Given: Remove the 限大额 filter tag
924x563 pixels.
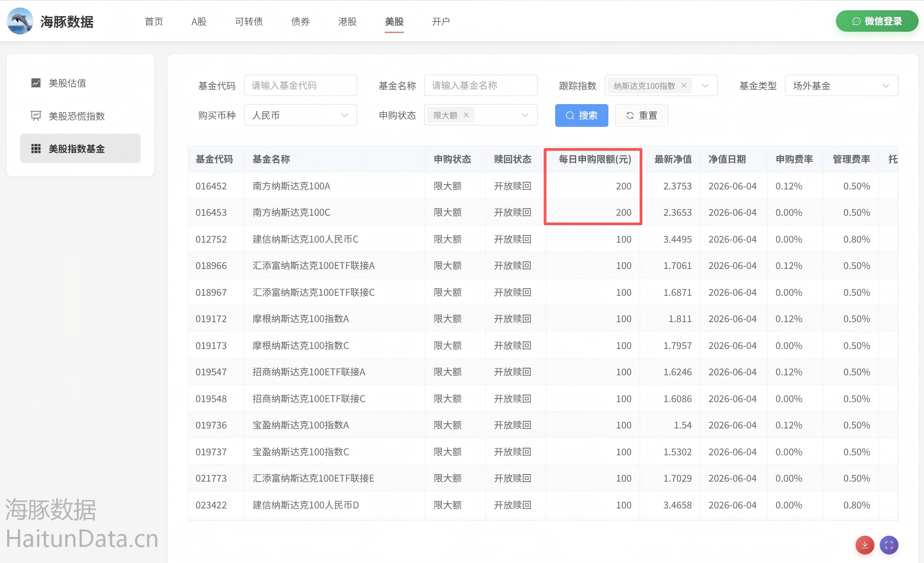Looking at the screenshot, I should (x=466, y=115).
